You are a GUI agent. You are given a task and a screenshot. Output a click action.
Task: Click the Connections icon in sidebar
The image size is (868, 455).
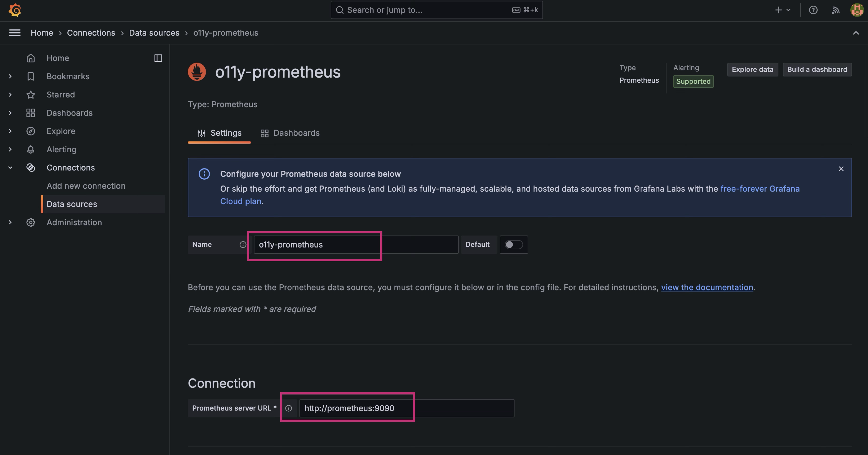click(x=31, y=167)
